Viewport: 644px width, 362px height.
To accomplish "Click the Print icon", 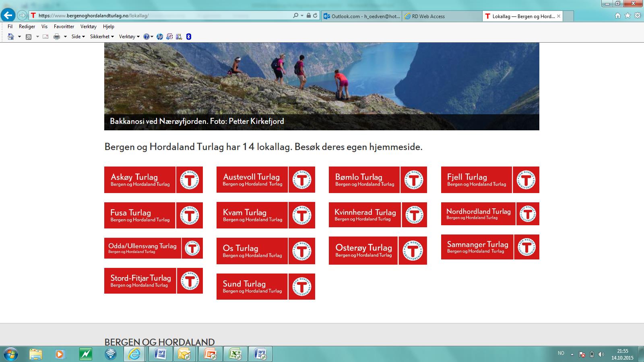I will (57, 37).
